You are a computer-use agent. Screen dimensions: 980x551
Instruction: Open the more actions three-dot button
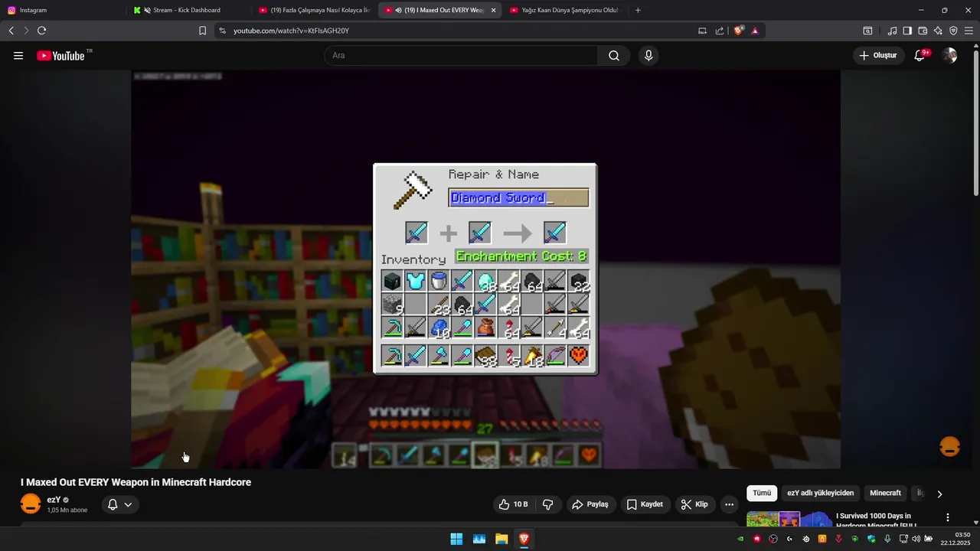(729, 504)
